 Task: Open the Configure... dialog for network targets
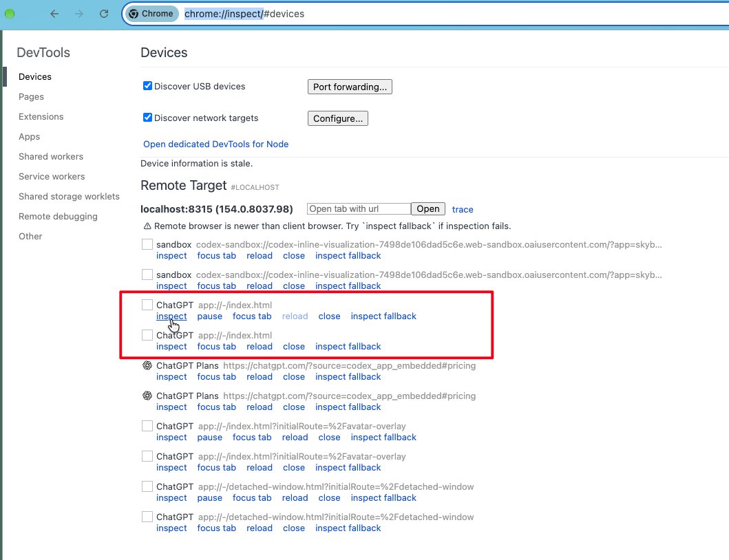click(337, 118)
